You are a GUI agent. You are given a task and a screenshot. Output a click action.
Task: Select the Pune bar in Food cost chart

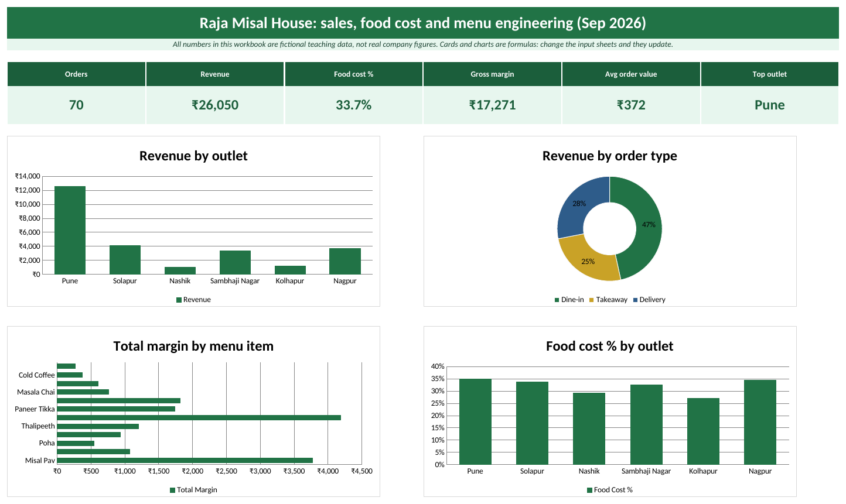click(x=475, y=421)
